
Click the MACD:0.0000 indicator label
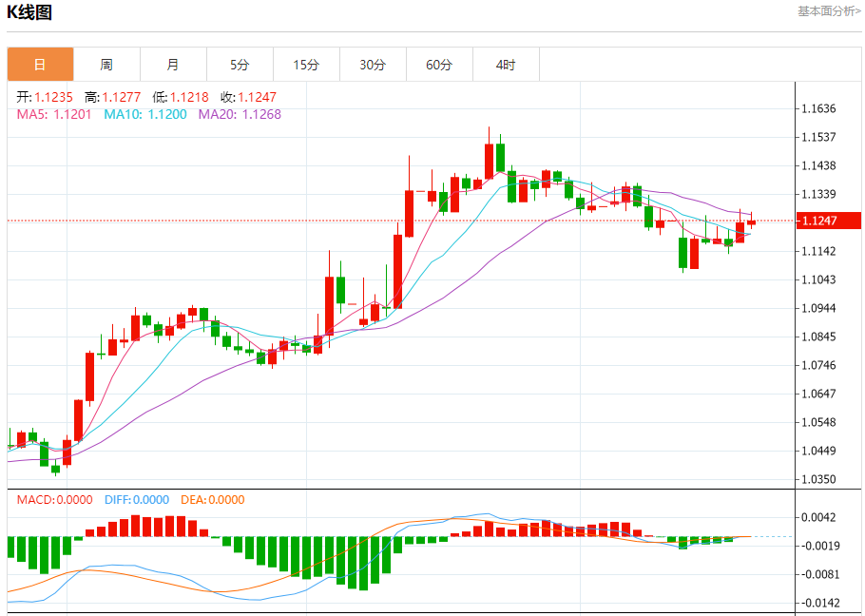click(x=54, y=500)
